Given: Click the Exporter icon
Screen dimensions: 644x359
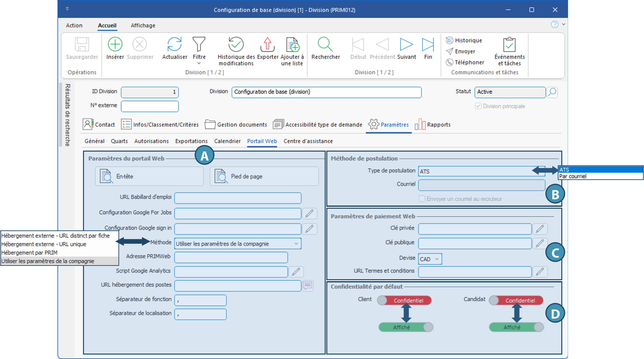Looking at the screenshot, I should click(268, 44).
